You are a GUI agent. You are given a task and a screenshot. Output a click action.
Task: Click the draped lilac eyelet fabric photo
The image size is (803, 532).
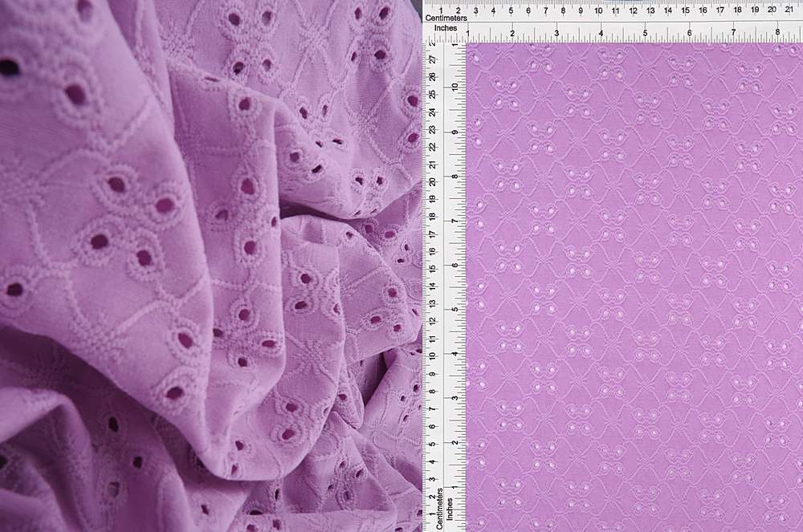click(x=211, y=266)
